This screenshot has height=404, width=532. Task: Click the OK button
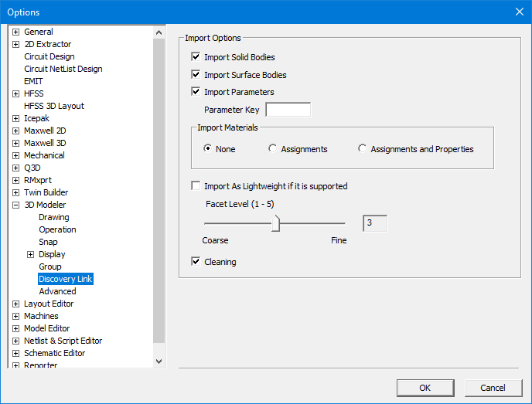pos(425,388)
